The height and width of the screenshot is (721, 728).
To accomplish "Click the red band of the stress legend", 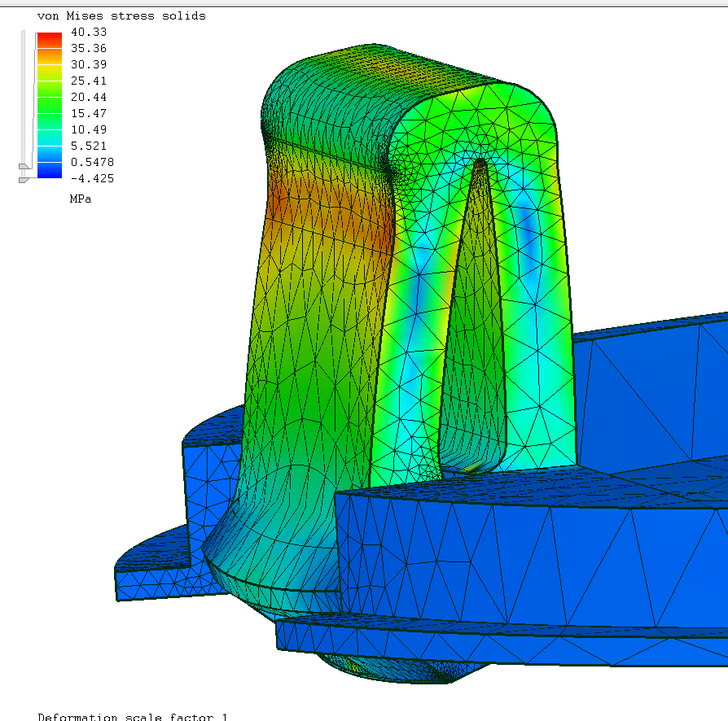I will [x=49, y=40].
